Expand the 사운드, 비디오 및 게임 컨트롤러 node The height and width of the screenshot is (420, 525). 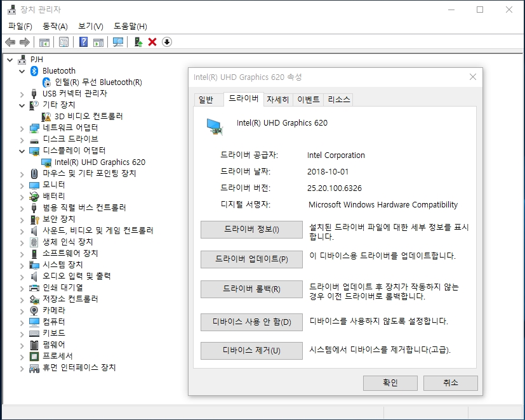tap(22, 231)
